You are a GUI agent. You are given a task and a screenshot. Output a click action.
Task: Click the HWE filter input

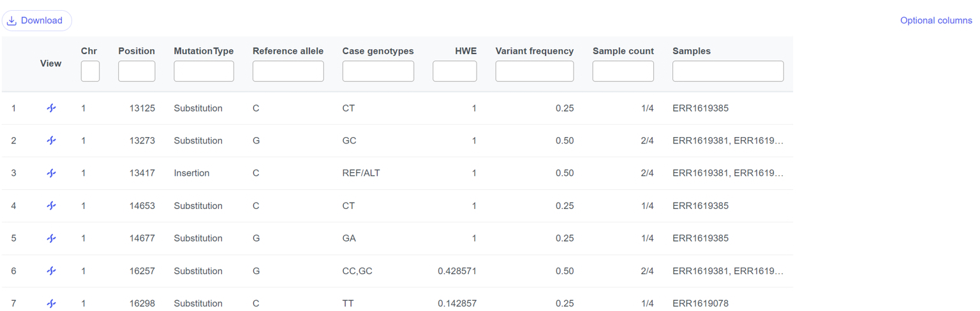(454, 71)
